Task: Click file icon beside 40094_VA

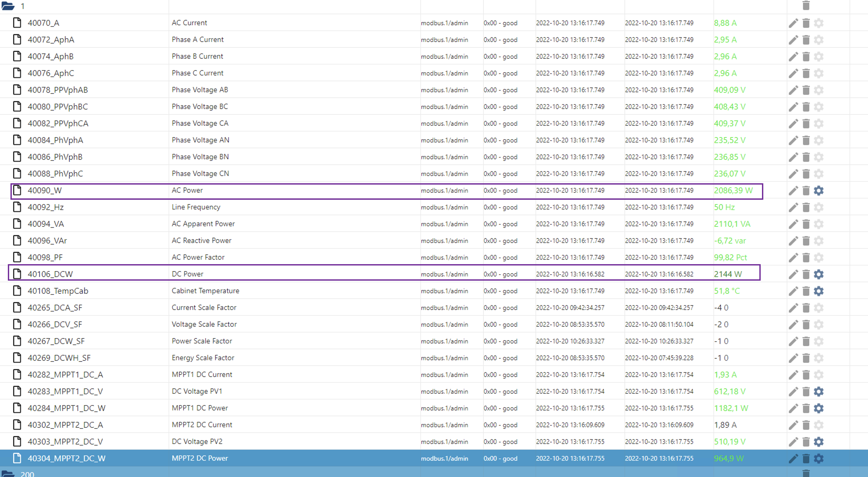Action: click(x=17, y=224)
